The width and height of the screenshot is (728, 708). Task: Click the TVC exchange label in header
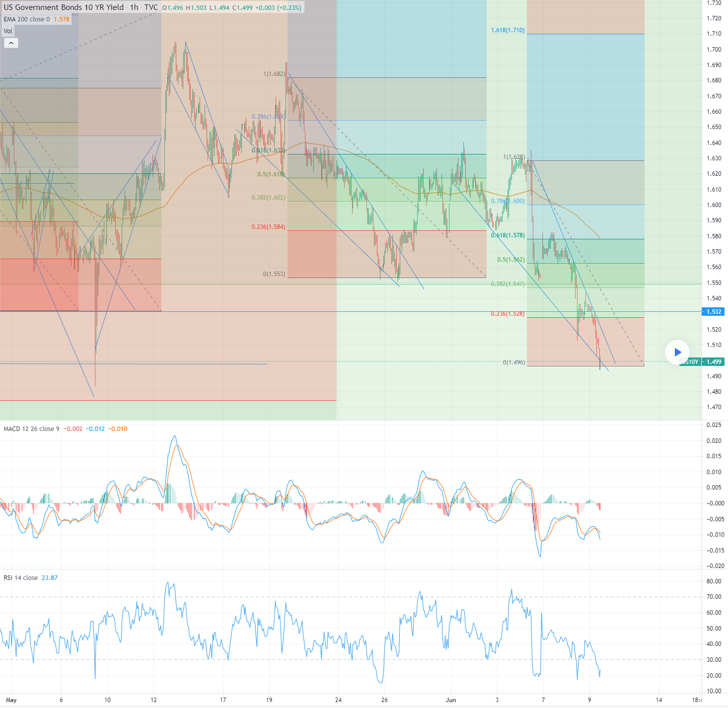click(151, 7)
